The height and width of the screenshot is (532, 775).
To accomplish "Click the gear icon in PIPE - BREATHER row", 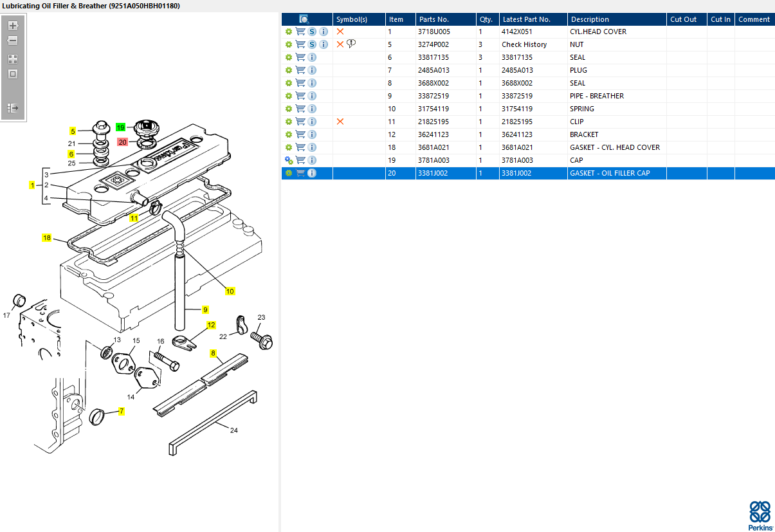I will click(x=289, y=96).
